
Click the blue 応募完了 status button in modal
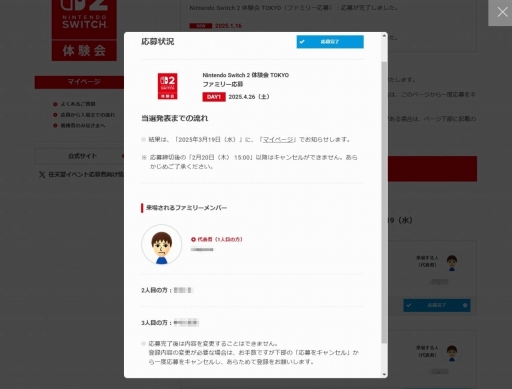point(330,42)
